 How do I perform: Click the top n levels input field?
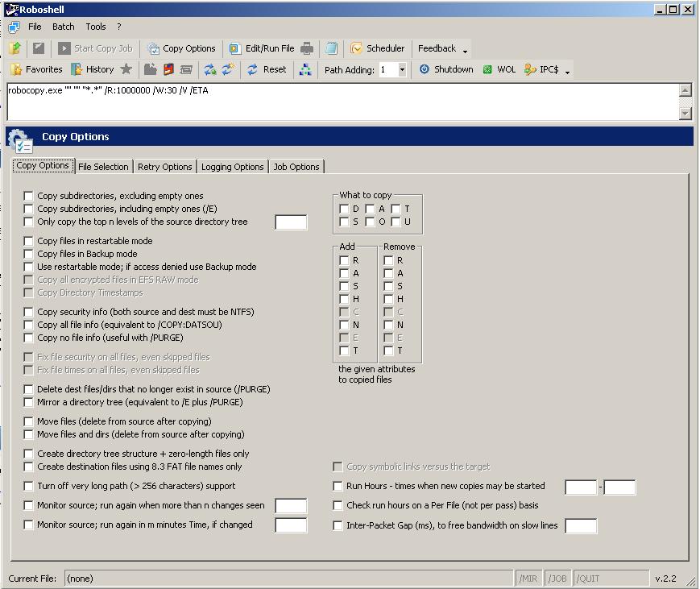click(291, 222)
